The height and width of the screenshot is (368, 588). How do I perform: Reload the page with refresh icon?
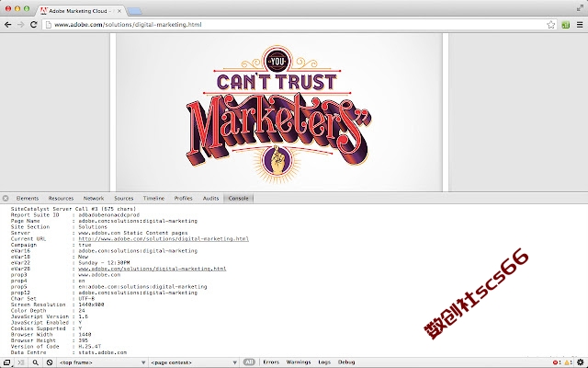(33, 25)
